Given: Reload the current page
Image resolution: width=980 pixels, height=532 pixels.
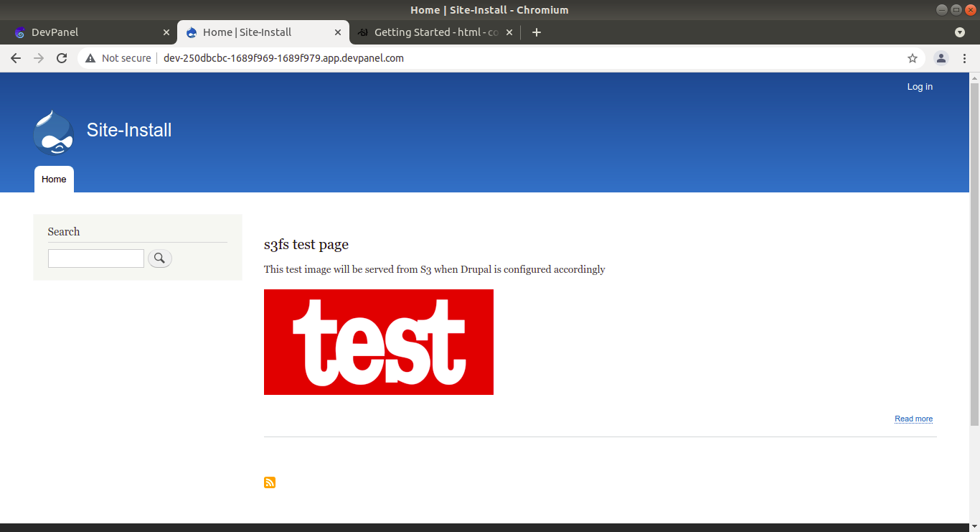Looking at the screenshot, I should [x=61, y=58].
